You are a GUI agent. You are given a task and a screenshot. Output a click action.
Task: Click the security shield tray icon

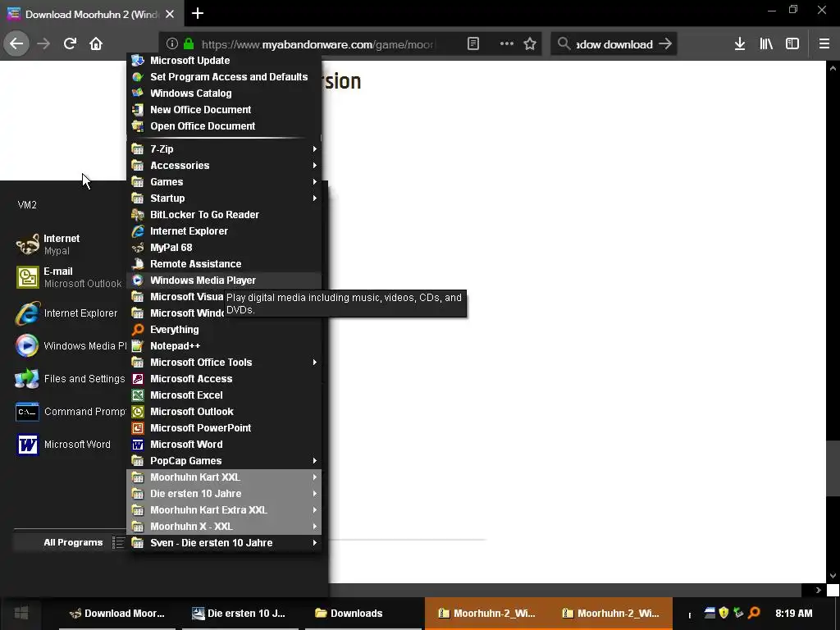(724, 613)
